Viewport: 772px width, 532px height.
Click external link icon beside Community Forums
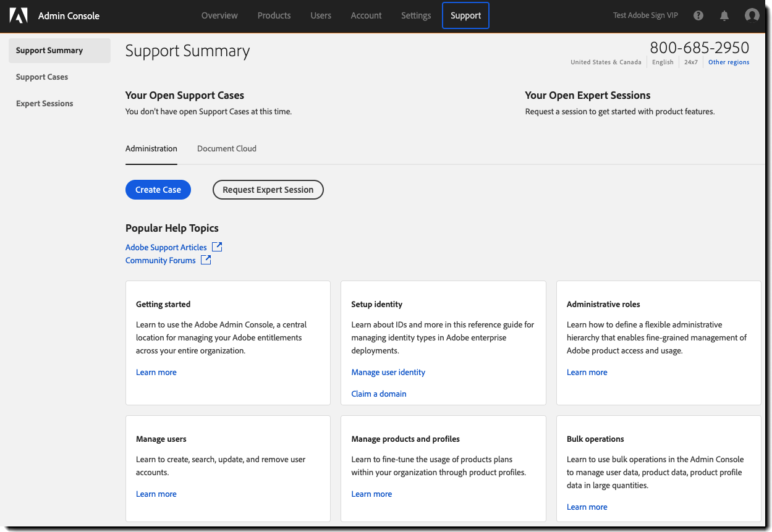(x=206, y=260)
